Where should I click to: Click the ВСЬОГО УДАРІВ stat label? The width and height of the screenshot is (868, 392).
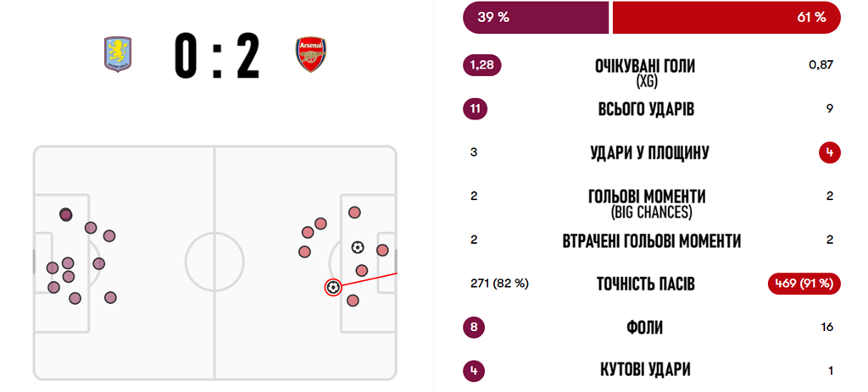[x=646, y=109]
